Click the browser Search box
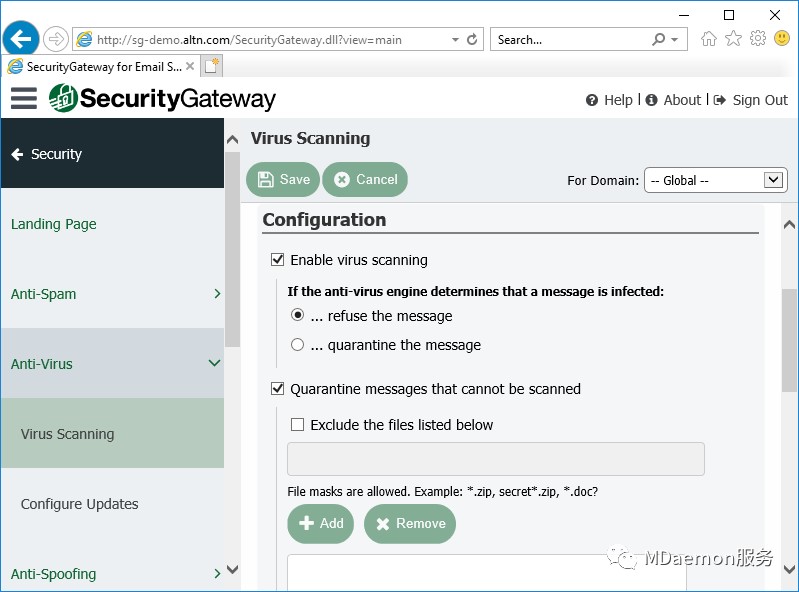Viewport: 799px width, 592px height. coord(573,40)
